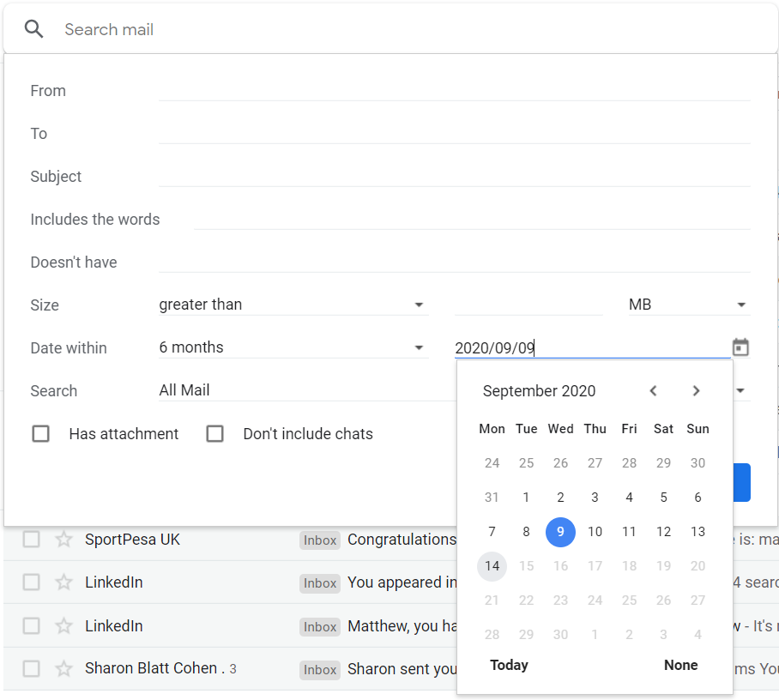Select the SportPesa UK email checkbox
The image size is (779, 700).
(32, 539)
